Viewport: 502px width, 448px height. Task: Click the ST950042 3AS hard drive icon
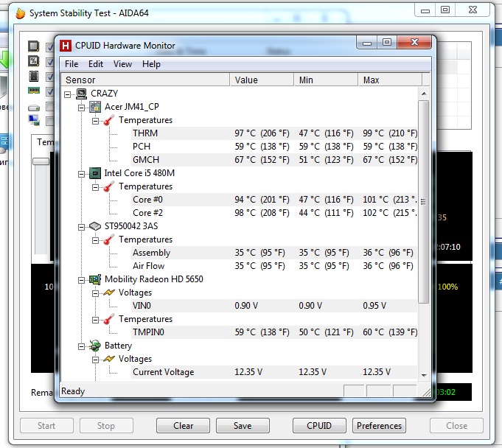(95, 226)
